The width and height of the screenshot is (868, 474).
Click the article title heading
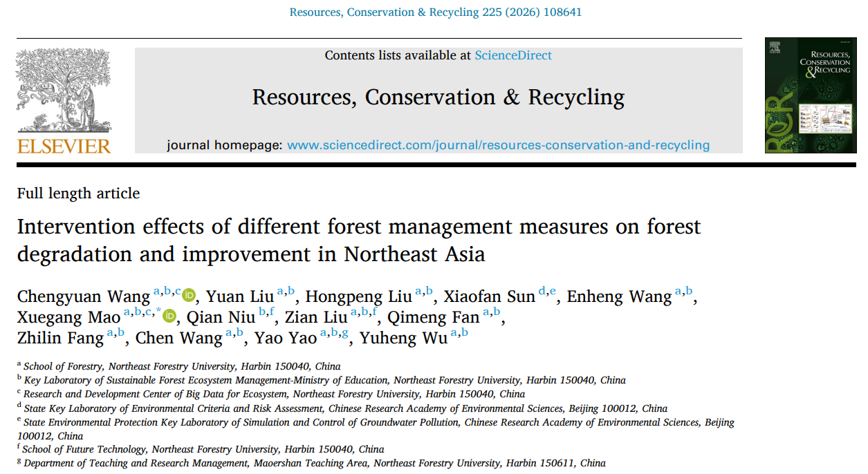359,240
